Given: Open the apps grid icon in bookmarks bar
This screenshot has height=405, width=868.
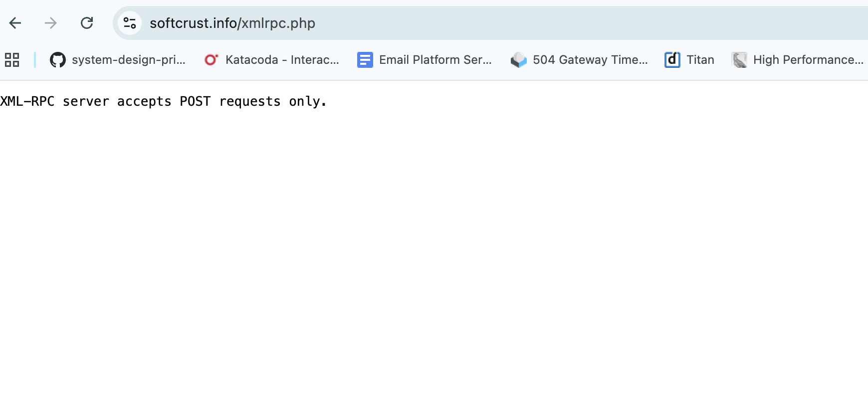Looking at the screenshot, I should click(x=12, y=60).
